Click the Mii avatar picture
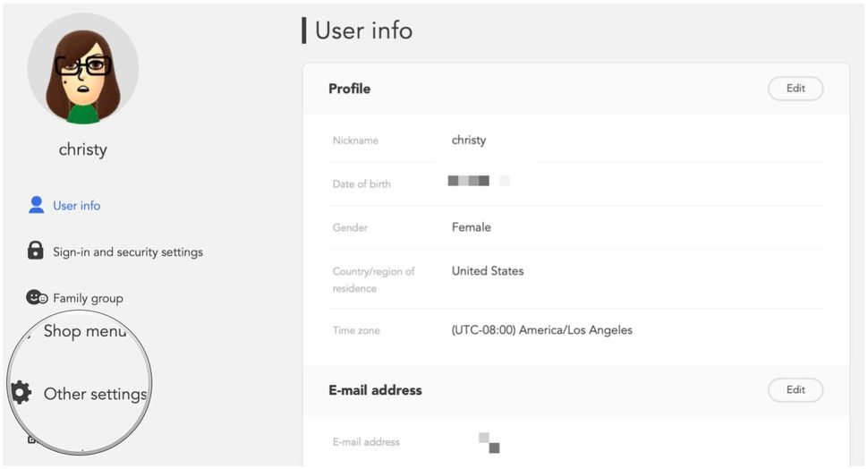Screen dimensions: 868x469 coord(83,69)
